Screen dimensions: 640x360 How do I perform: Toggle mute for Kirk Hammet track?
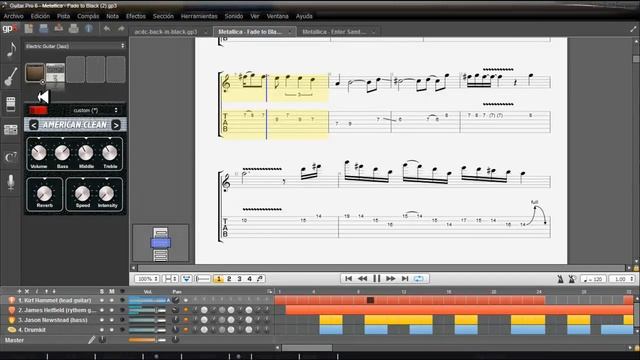(111, 300)
